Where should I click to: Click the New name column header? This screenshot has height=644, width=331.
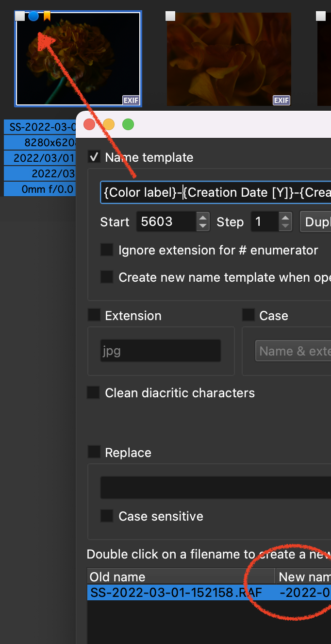click(x=303, y=576)
